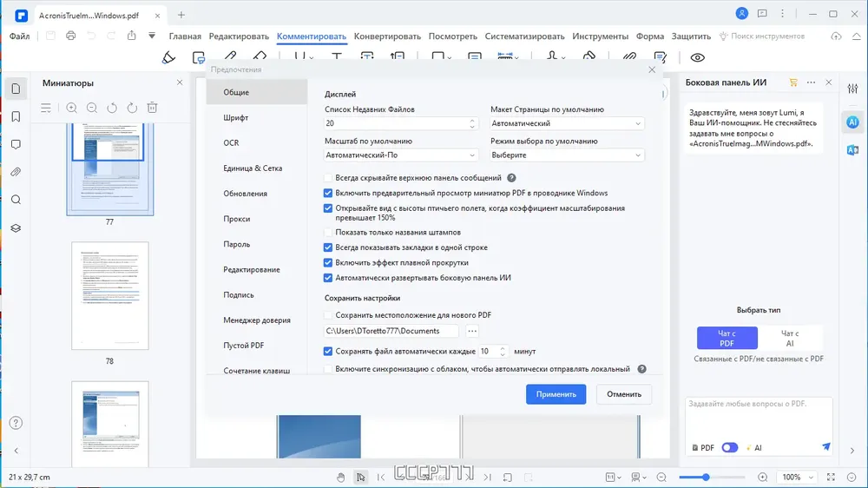This screenshot has height=488, width=868.
Task: Enable 'Показать только названия штампов' checkbox
Action: click(x=328, y=232)
